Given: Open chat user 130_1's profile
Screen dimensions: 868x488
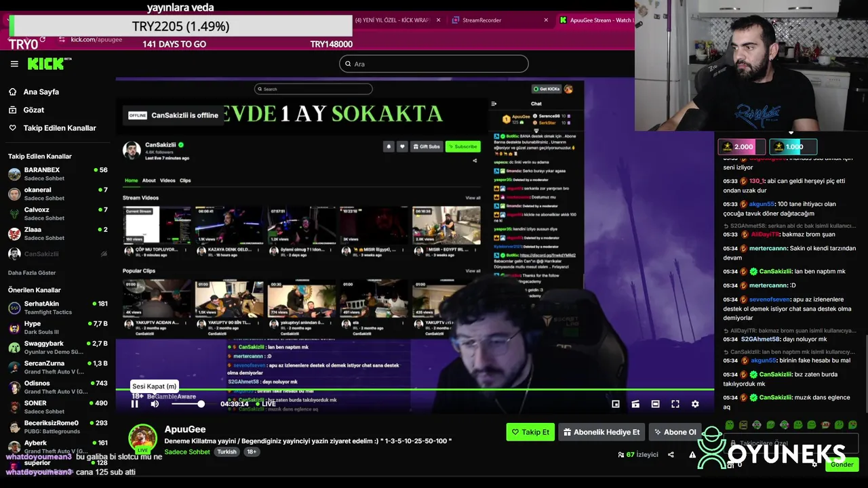Looking at the screenshot, I should (x=757, y=181).
